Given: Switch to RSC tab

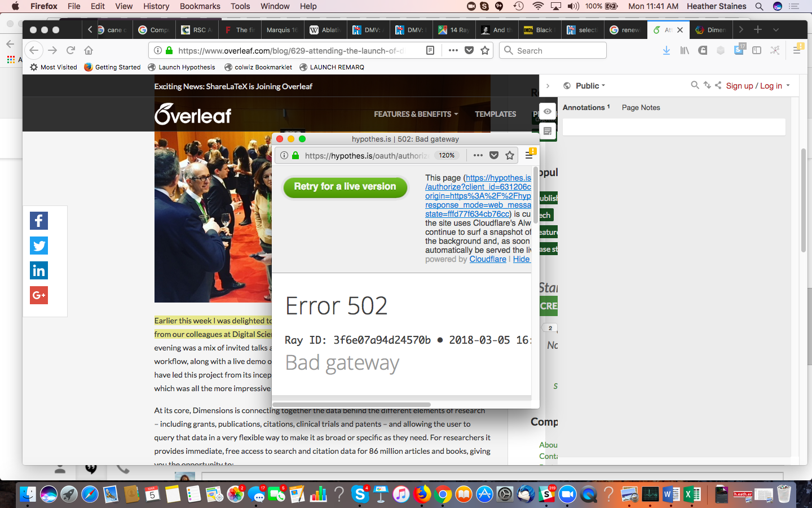Looking at the screenshot, I should (x=197, y=30).
